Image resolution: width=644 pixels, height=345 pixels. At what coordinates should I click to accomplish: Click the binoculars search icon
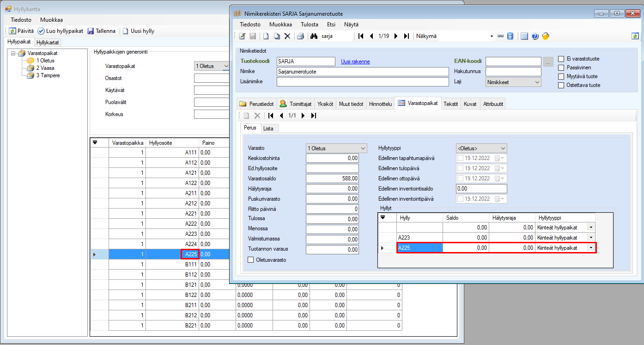[x=314, y=36]
